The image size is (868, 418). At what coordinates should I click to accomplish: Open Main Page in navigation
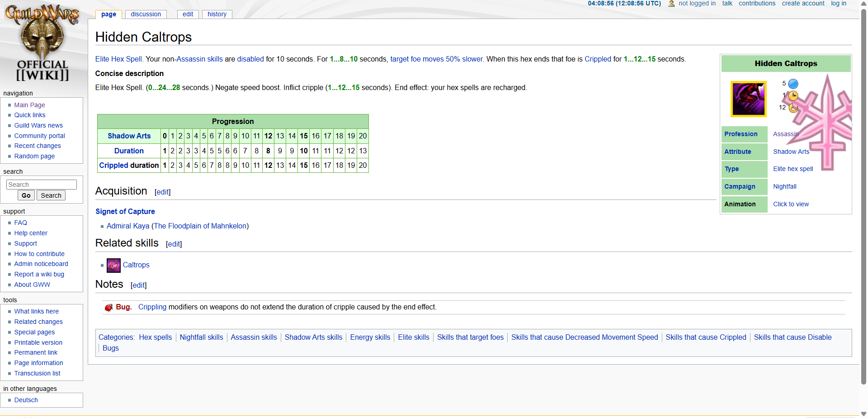[29, 105]
